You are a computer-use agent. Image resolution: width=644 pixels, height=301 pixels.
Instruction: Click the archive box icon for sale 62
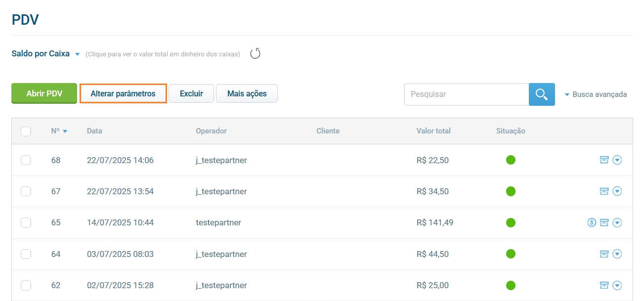point(603,285)
